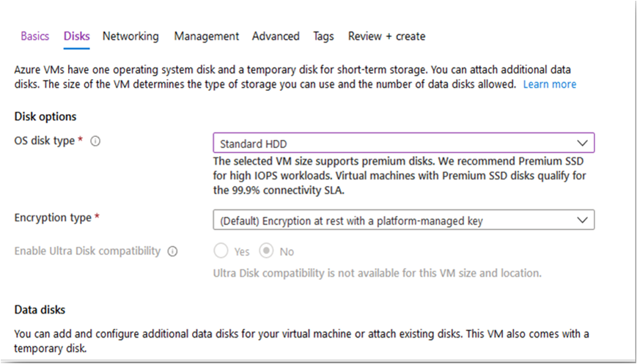
Task: Open the OS disk type combo box showing Standard HDD
Action: 403,143
